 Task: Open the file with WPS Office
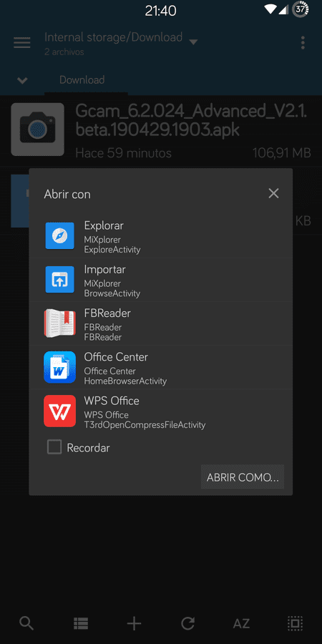tap(160, 411)
